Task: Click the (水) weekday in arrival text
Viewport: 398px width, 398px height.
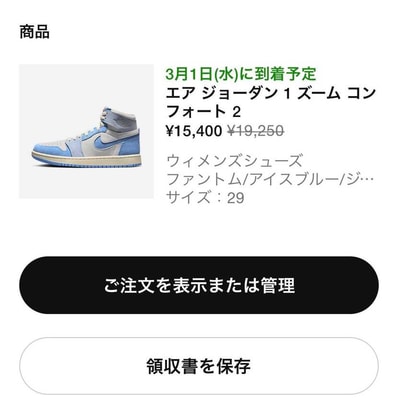Action: pyautogui.click(x=225, y=74)
